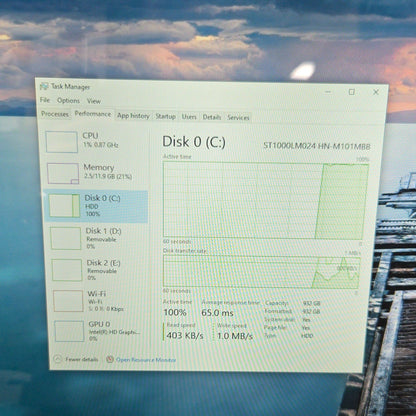Screen dimensions: 416x416
Task: Select the GPU 0 graph thumbnail
Action: (x=69, y=331)
